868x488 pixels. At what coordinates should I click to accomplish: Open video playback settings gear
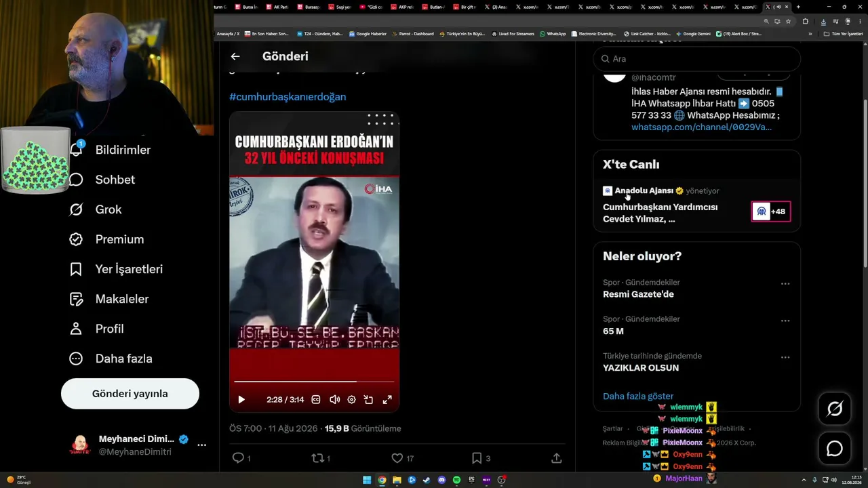[x=351, y=400]
